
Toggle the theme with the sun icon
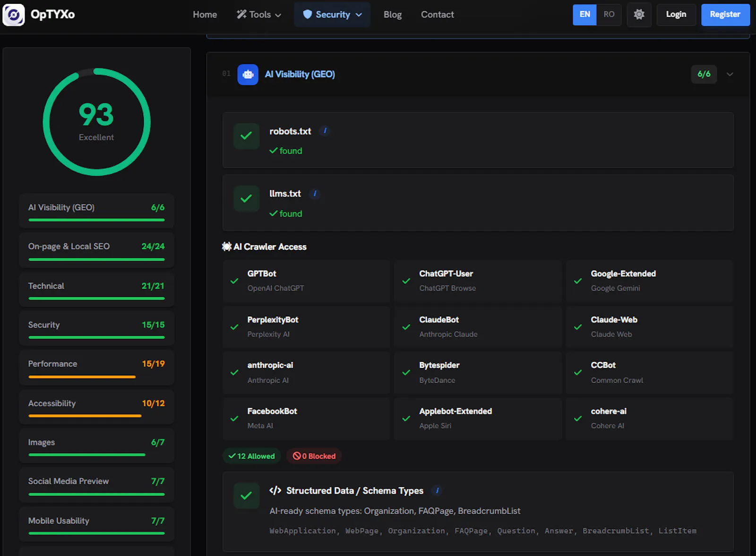coord(639,15)
